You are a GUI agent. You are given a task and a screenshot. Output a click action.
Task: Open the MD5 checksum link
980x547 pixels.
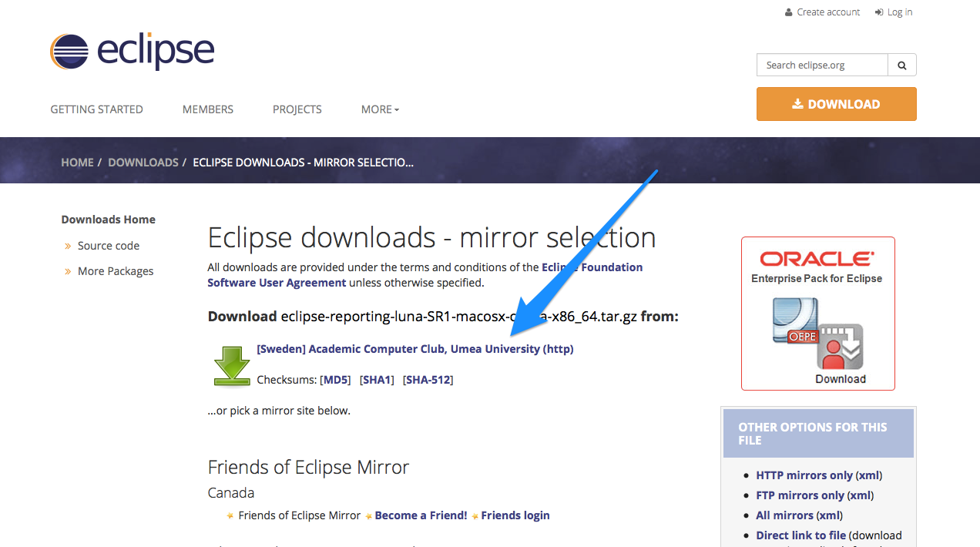pos(335,380)
